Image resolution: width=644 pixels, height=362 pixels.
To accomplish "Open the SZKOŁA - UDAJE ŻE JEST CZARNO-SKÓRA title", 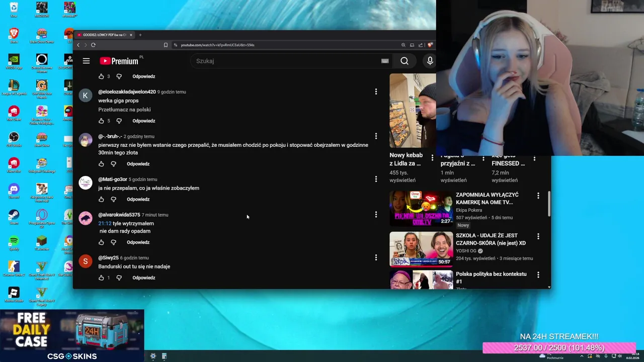I will pos(491,239).
